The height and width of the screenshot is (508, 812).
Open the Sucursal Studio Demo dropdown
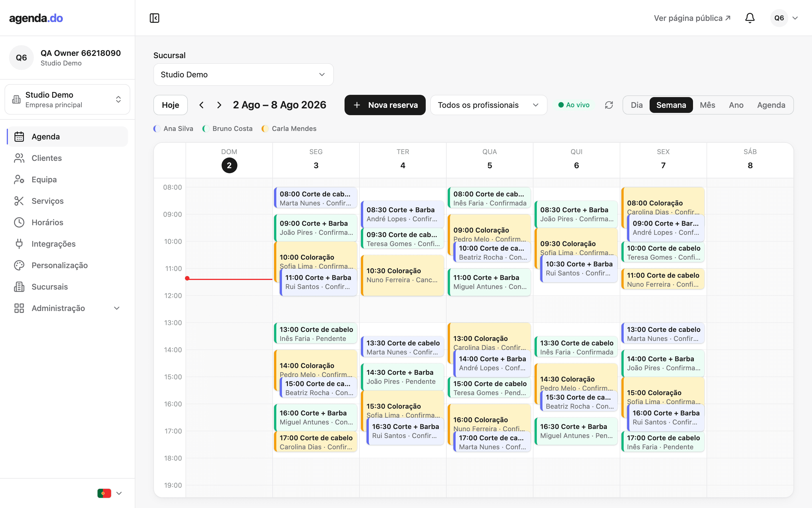pyautogui.click(x=243, y=75)
